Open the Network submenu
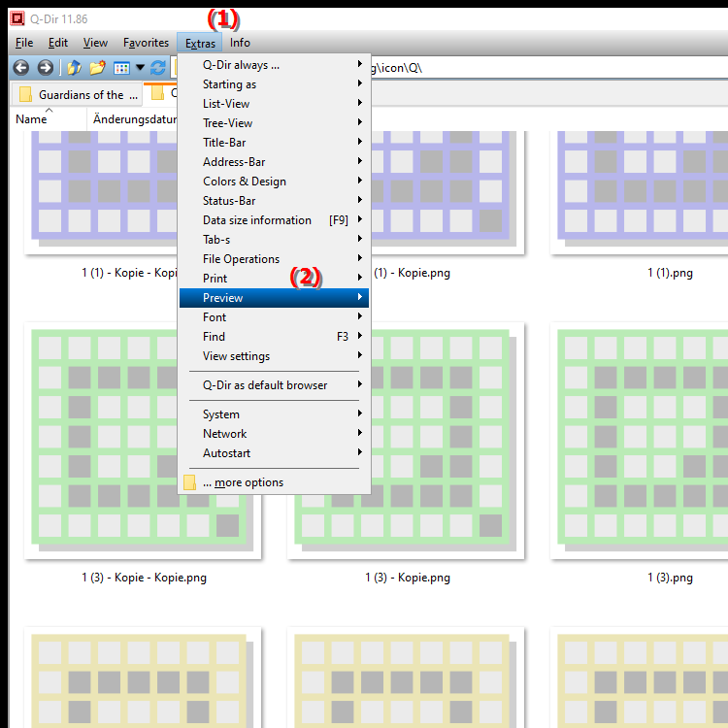The height and width of the screenshot is (728, 728). (274, 434)
